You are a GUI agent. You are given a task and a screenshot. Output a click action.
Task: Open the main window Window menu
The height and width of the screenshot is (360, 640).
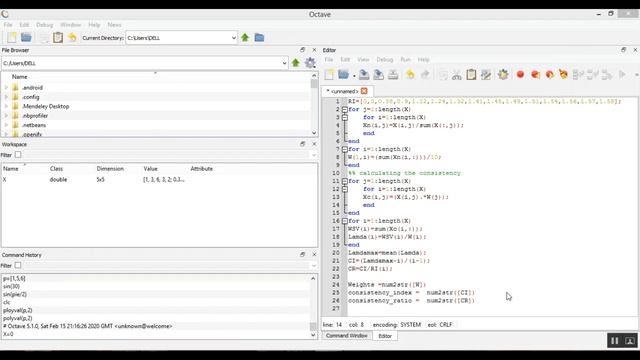71,25
